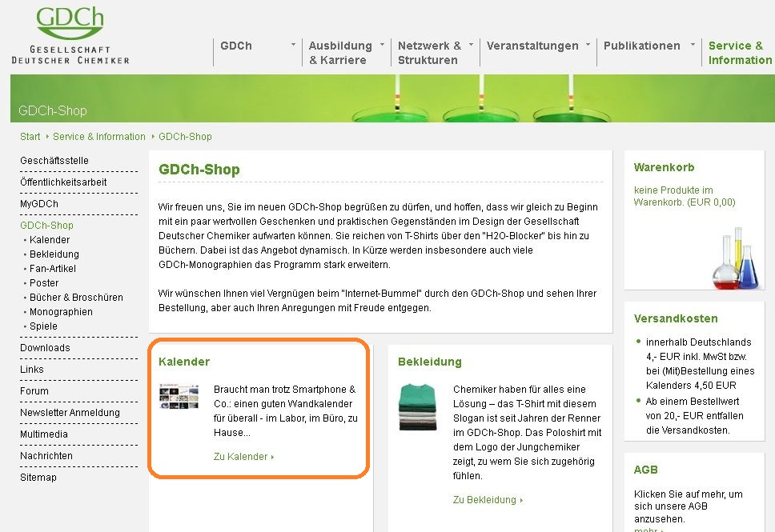This screenshot has height=532, width=775.
Task: Click the Kalender thumbnail image
Action: [x=179, y=396]
